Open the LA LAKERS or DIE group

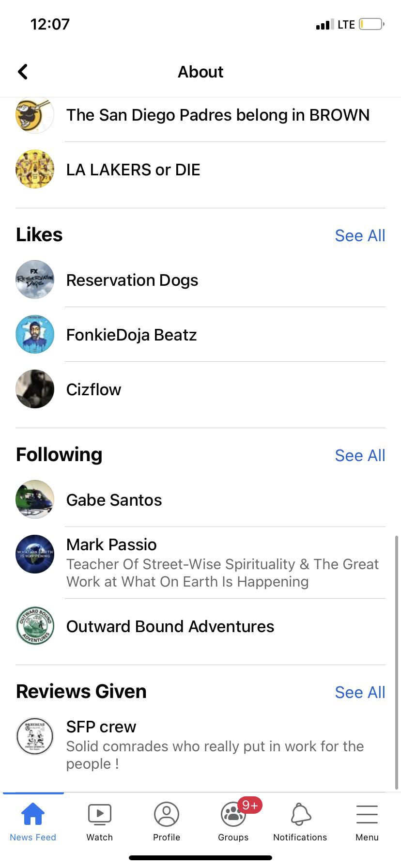pyautogui.click(x=133, y=170)
